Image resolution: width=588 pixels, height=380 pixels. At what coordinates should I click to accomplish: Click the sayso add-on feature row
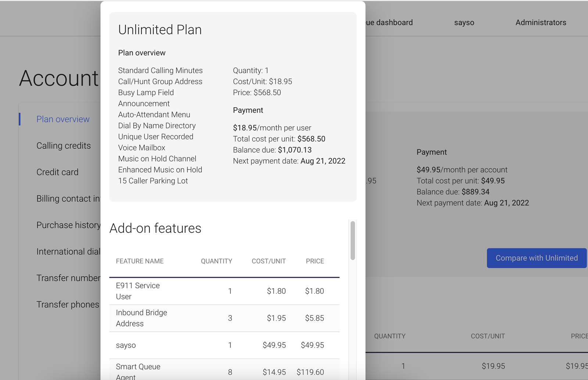pyautogui.click(x=224, y=345)
